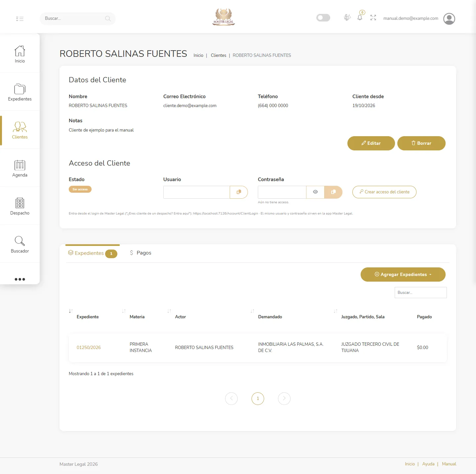This screenshot has width=476, height=474.
Task: Click PRIMERA INSTANCIA cell
Action: tap(141, 347)
